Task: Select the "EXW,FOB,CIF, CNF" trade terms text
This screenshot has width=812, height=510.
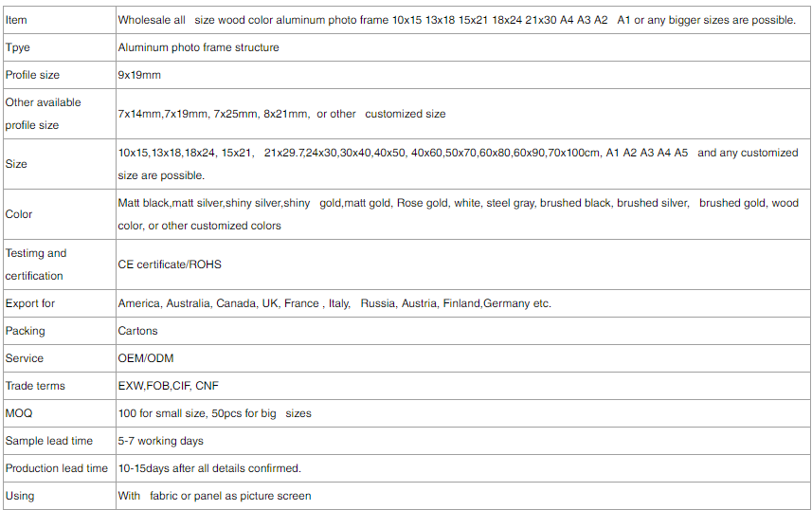Action: 169,386
